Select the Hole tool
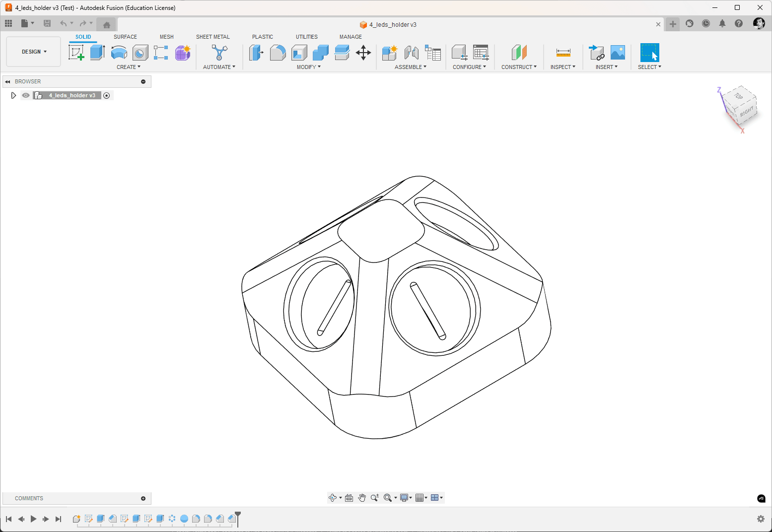 (x=140, y=53)
